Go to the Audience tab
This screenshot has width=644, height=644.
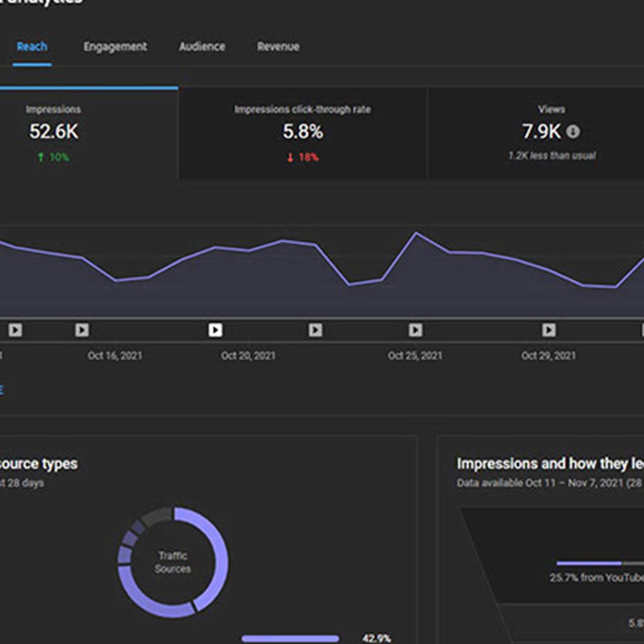click(x=202, y=47)
